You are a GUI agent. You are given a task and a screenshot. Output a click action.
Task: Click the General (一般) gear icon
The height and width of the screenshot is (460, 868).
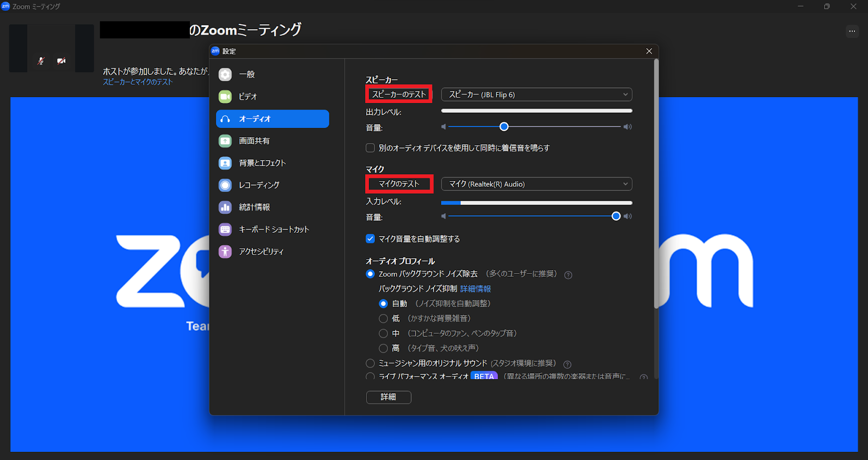[x=225, y=74]
